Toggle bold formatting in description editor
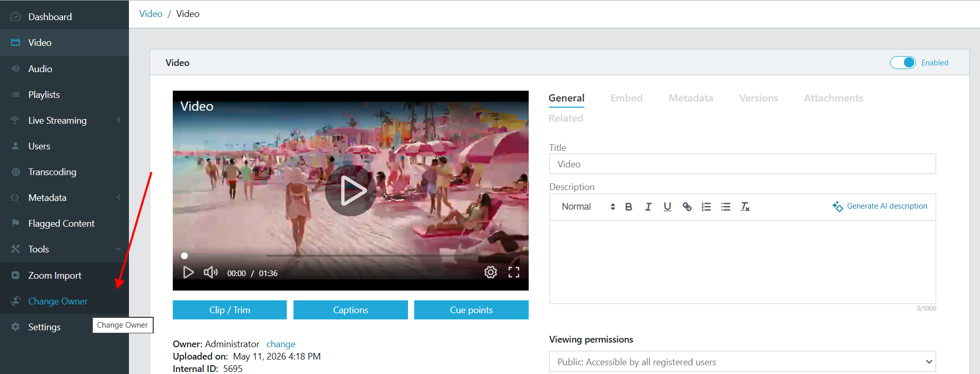980x374 pixels. [628, 207]
